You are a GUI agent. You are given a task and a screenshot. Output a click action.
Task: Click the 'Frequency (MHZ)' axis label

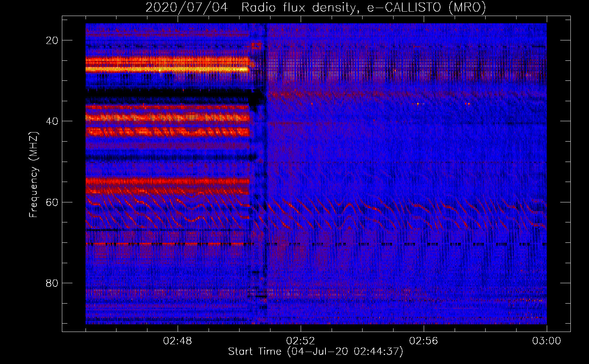tap(33, 174)
